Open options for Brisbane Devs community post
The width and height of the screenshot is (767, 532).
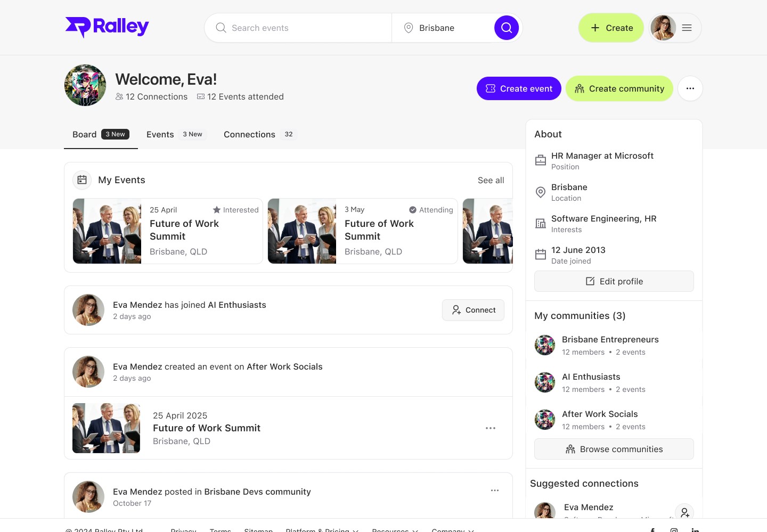(495, 490)
